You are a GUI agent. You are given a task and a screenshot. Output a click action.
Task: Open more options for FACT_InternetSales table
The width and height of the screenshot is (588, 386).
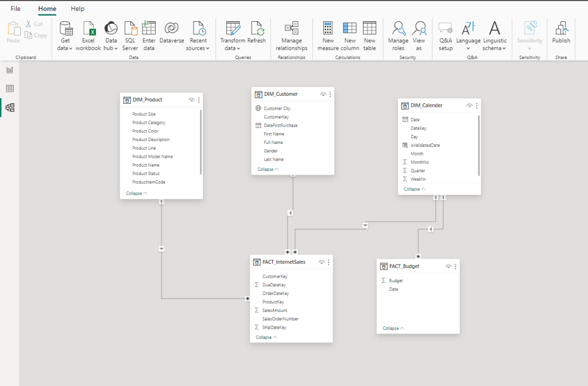coord(329,262)
